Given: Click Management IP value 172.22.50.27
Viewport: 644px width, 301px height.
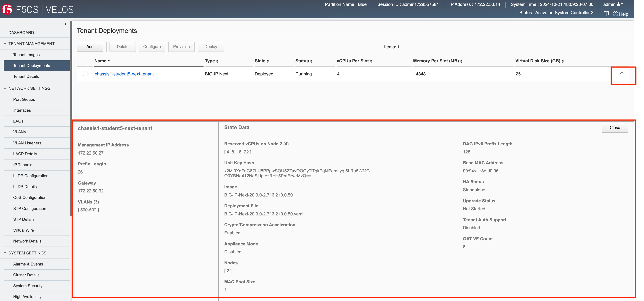Looking at the screenshot, I should (91, 153).
